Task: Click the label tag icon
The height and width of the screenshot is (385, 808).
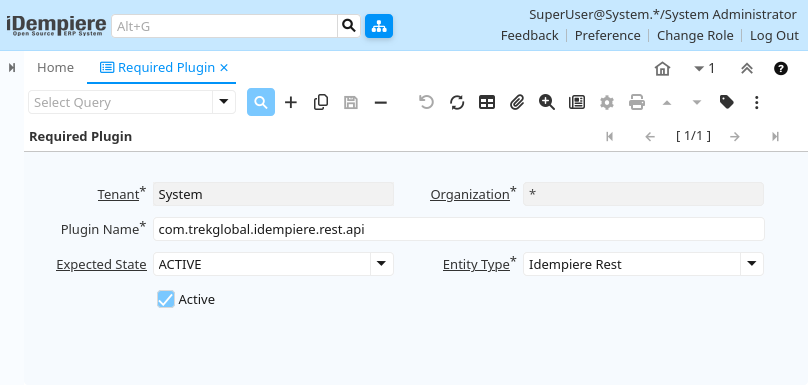Action: point(727,103)
